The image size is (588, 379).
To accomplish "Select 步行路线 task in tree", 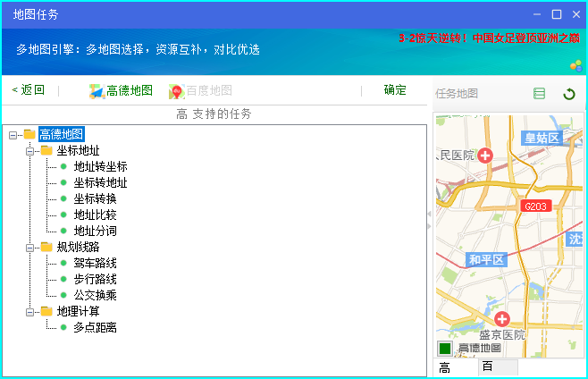I will pyautogui.click(x=95, y=279).
